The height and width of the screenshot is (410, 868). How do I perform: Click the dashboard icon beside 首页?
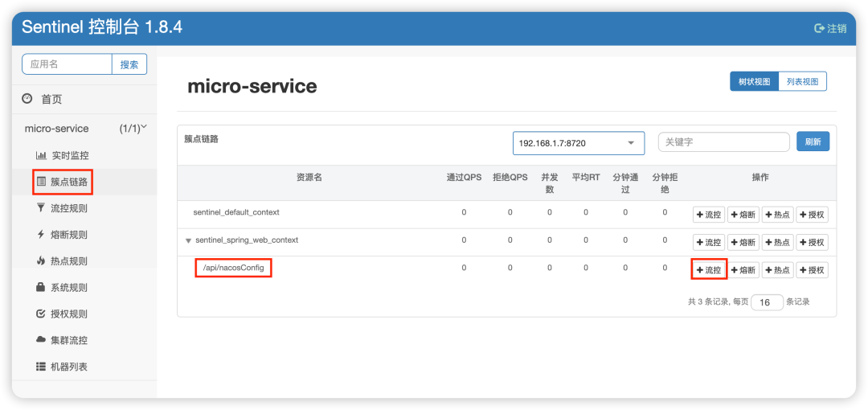(x=27, y=99)
